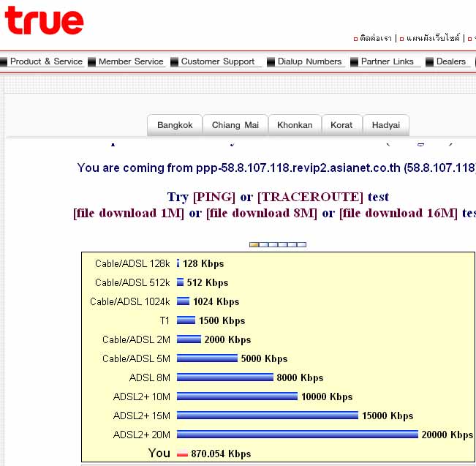Start the file download 16M test
Screen dimensions: 476x466
tap(398, 213)
